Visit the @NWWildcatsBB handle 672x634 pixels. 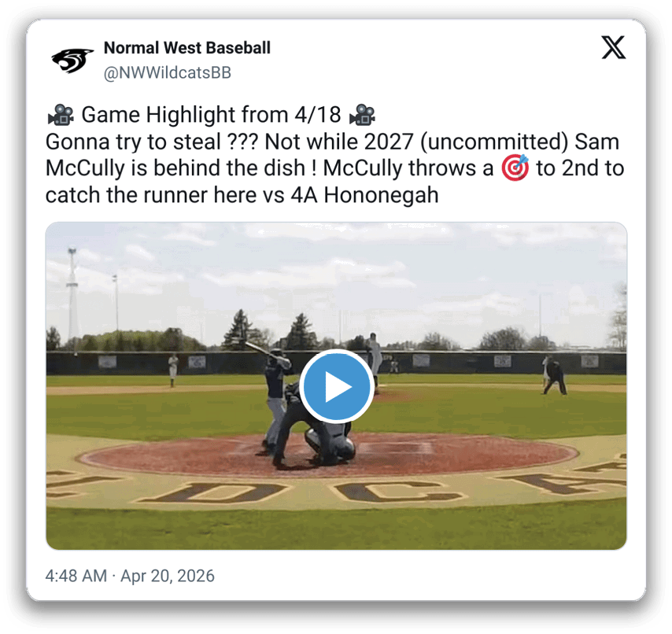click(x=167, y=73)
